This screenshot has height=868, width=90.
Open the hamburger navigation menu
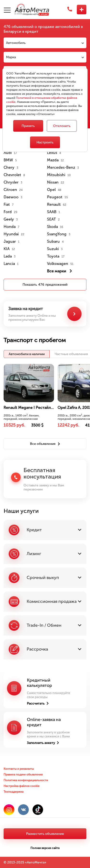pyautogui.click(x=7, y=10)
